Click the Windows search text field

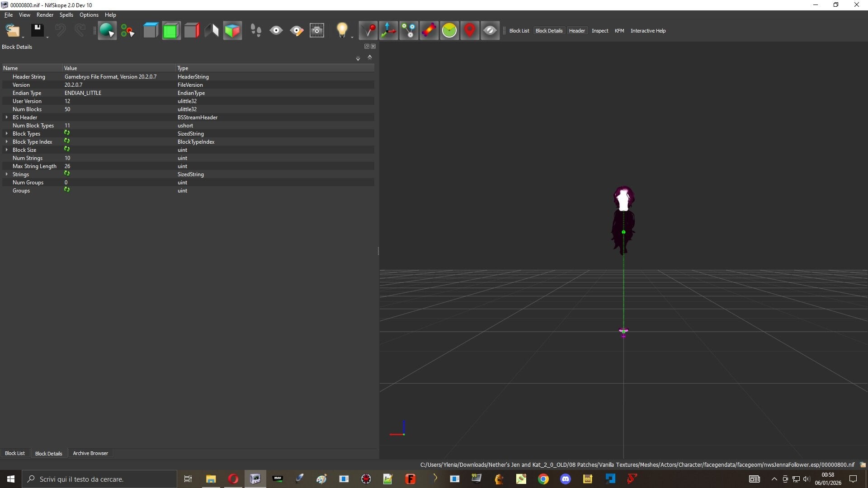coord(99,479)
